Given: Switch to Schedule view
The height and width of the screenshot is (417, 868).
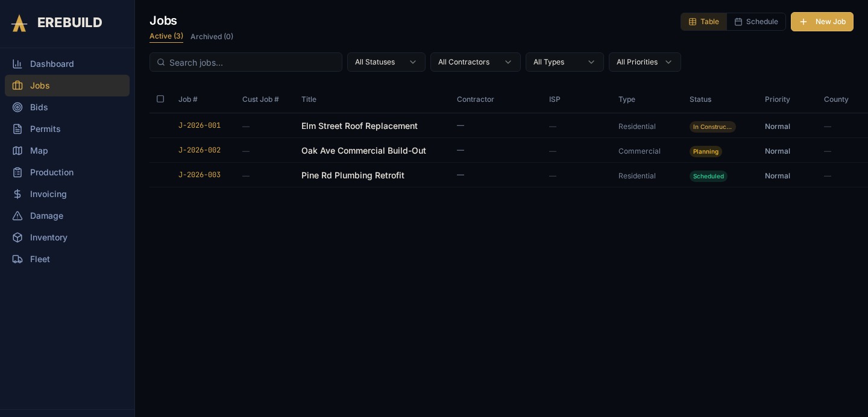Looking at the screenshot, I should (756, 22).
